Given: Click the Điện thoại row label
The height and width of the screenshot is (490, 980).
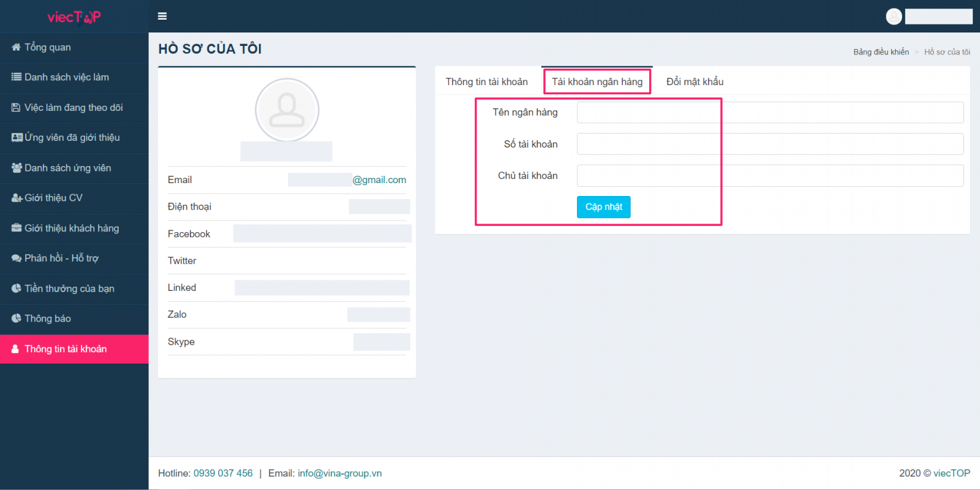Looking at the screenshot, I should (189, 207).
